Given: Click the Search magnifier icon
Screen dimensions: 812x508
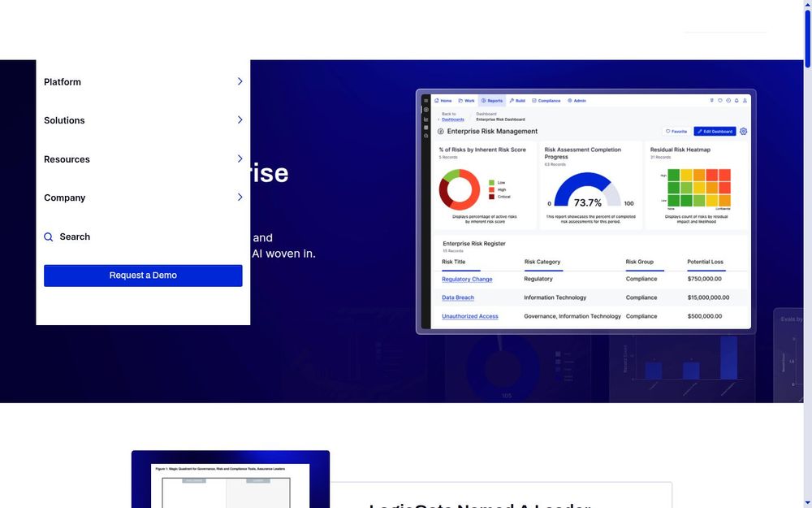Looking at the screenshot, I should (48, 237).
